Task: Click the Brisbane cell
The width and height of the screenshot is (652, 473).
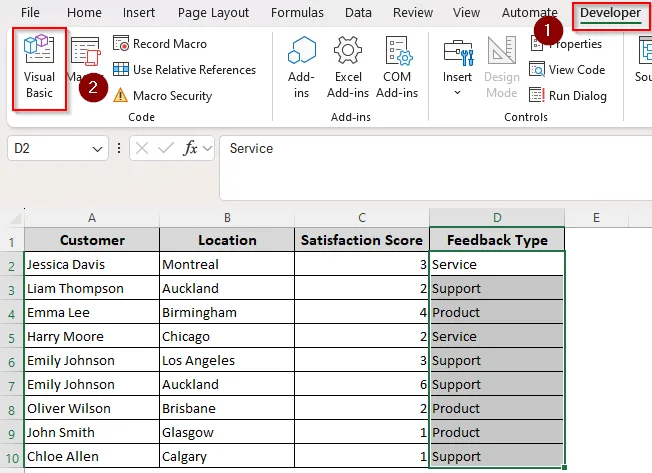Action: pos(227,408)
